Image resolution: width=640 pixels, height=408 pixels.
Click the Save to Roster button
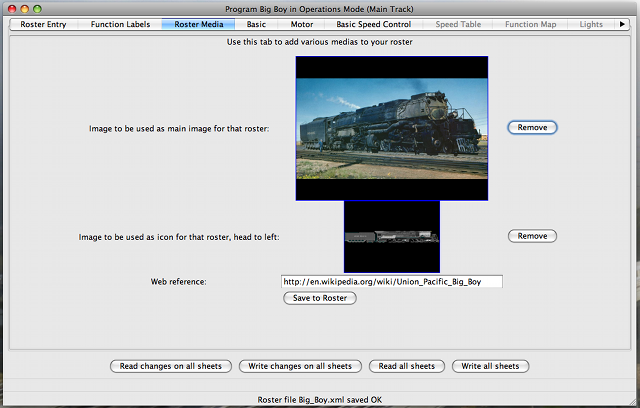(320, 298)
